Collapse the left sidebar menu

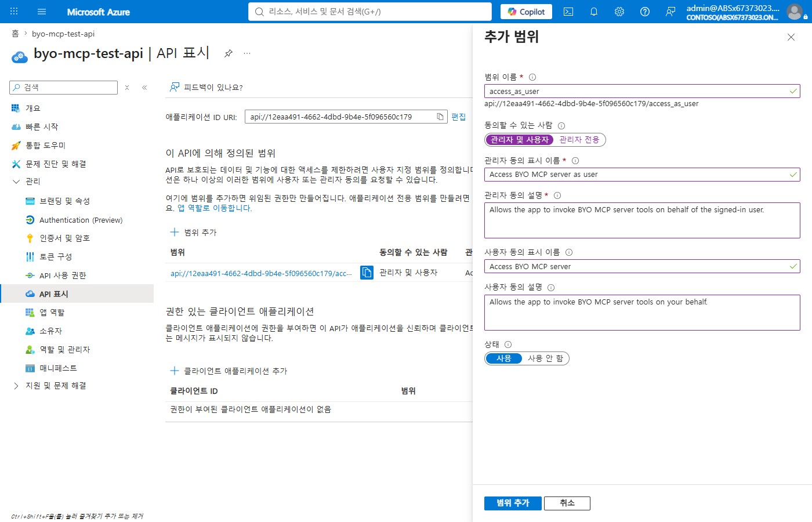point(144,88)
